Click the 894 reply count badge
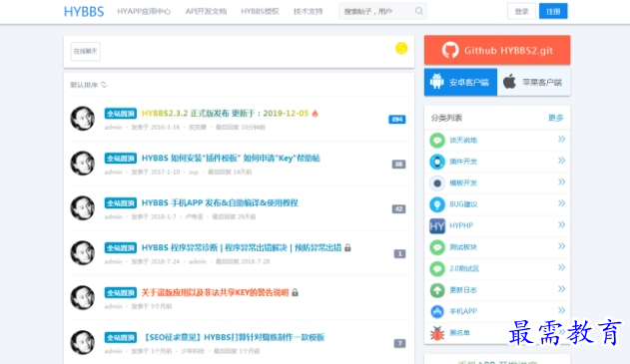 pos(397,120)
